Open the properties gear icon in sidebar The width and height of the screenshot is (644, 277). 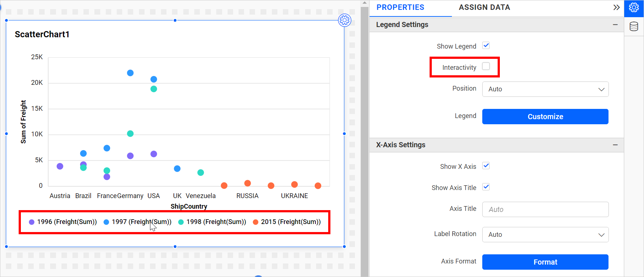click(x=634, y=8)
